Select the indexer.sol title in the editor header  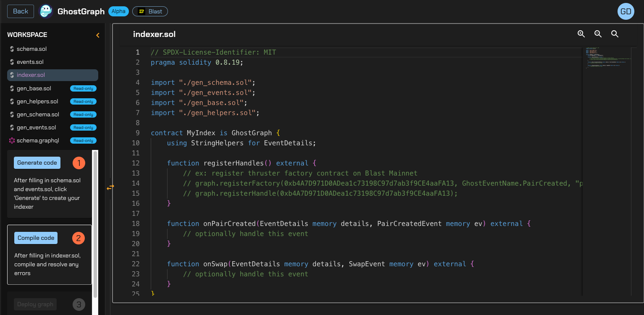154,34
